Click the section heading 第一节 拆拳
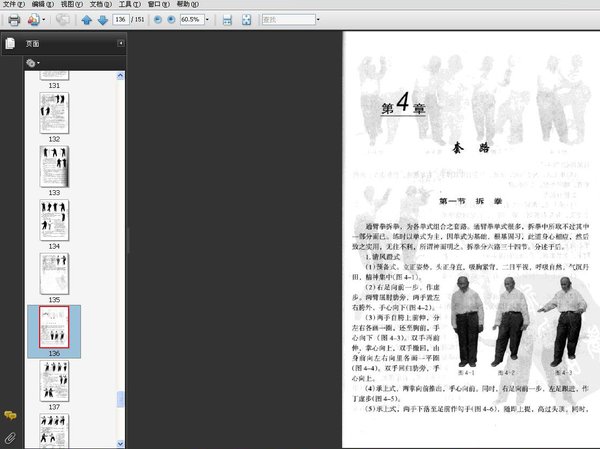 click(470, 201)
